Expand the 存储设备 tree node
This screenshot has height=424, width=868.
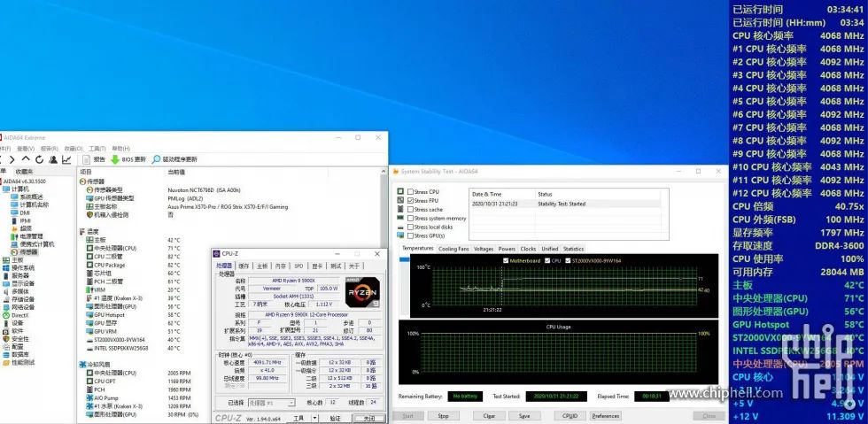19,299
